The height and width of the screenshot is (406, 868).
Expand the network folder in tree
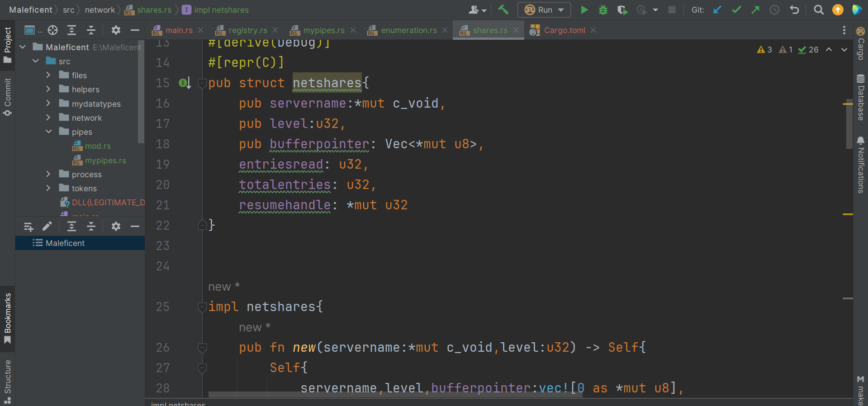(x=48, y=118)
